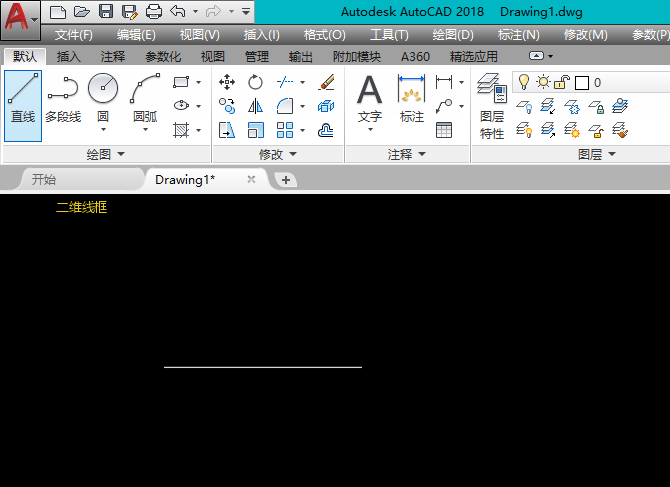
Task: Click the Plot printer icon
Action: coord(153,12)
